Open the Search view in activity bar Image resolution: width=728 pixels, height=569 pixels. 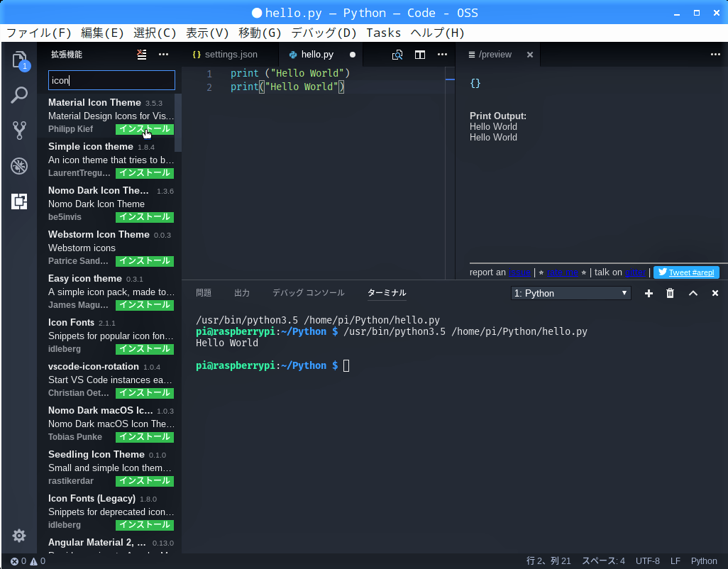tap(19, 95)
